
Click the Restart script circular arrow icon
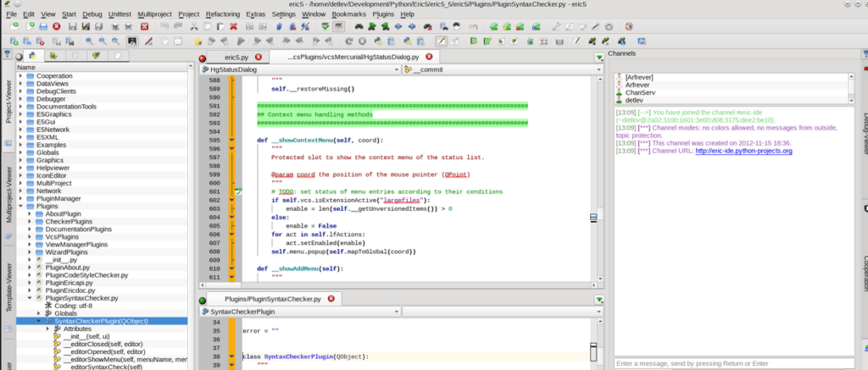[348, 41]
